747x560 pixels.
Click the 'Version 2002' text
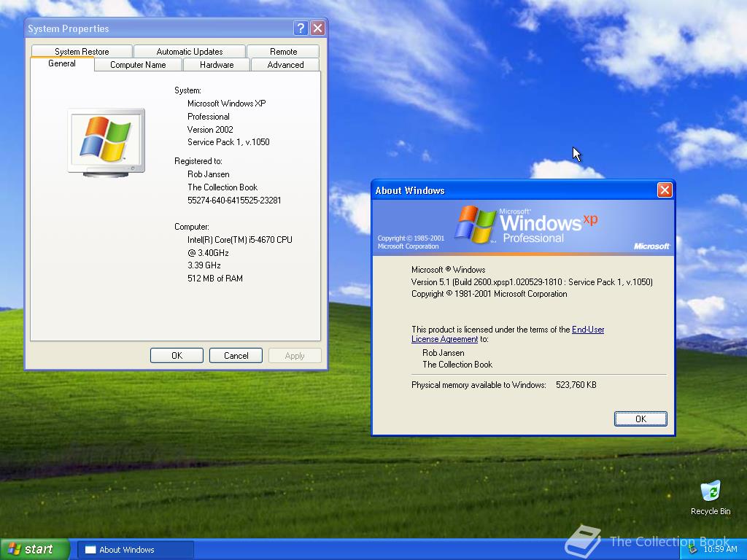pyautogui.click(x=210, y=130)
